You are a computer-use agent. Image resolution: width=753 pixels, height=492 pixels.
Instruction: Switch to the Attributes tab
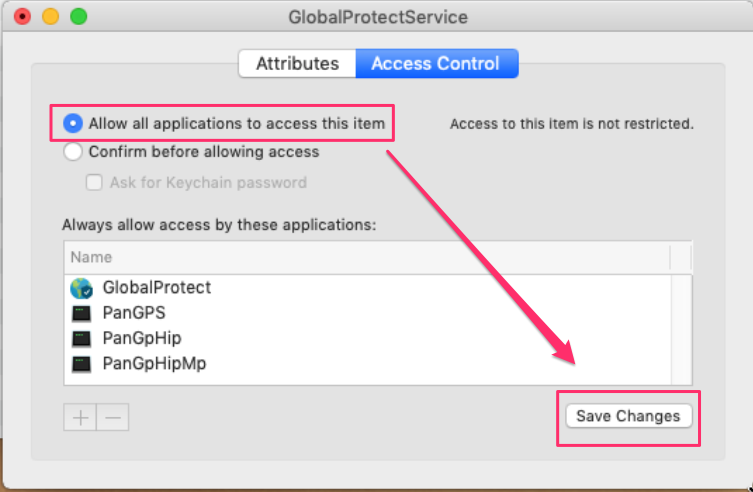(x=297, y=63)
